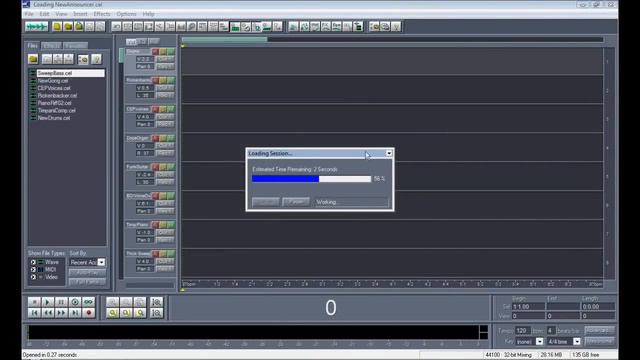Click Zoom Out Full icon

tap(140, 302)
